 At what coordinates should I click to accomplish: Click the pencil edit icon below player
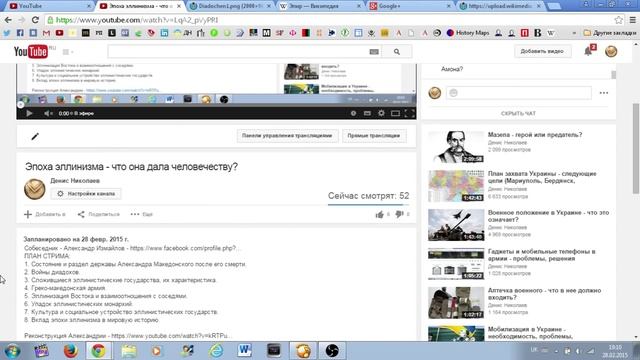pyautogui.click(x=35, y=136)
